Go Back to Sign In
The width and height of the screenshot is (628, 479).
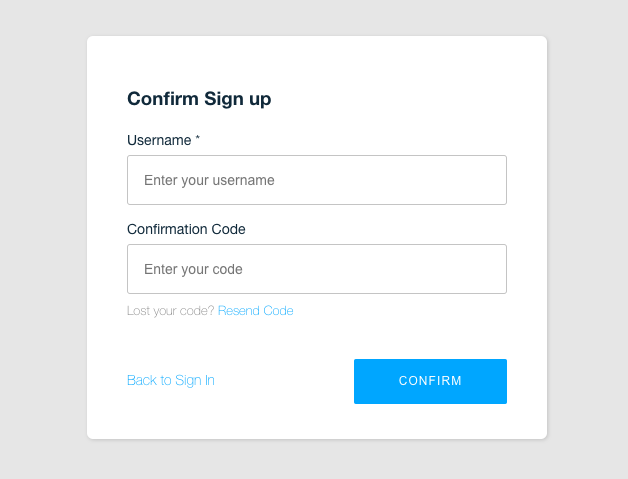click(x=170, y=380)
